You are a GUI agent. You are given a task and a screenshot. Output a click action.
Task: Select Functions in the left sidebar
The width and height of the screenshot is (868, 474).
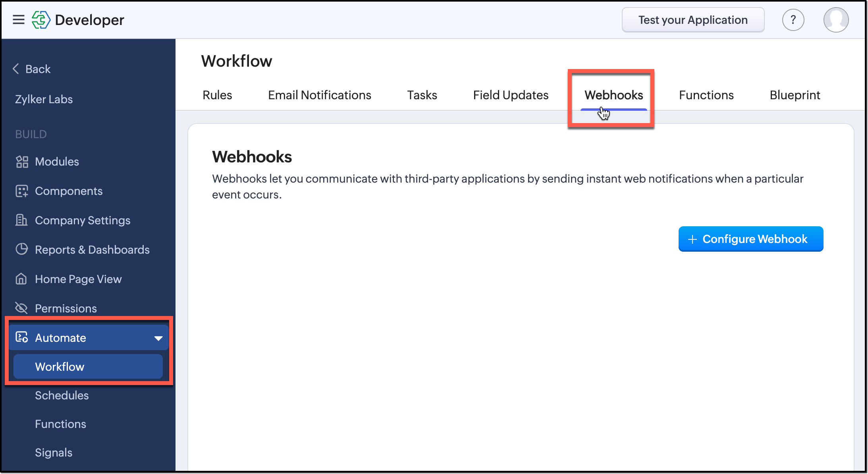click(60, 424)
